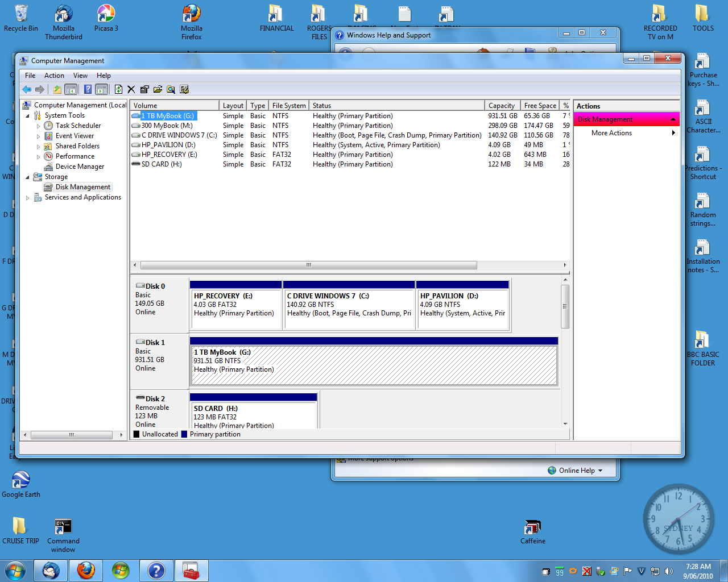Select the Device Manager tree item

pos(80,167)
